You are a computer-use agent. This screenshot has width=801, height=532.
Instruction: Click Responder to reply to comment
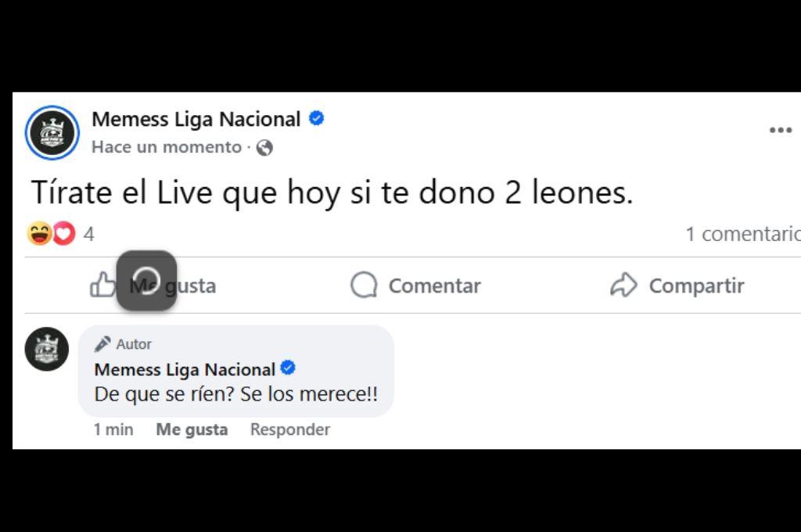(289, 429)
